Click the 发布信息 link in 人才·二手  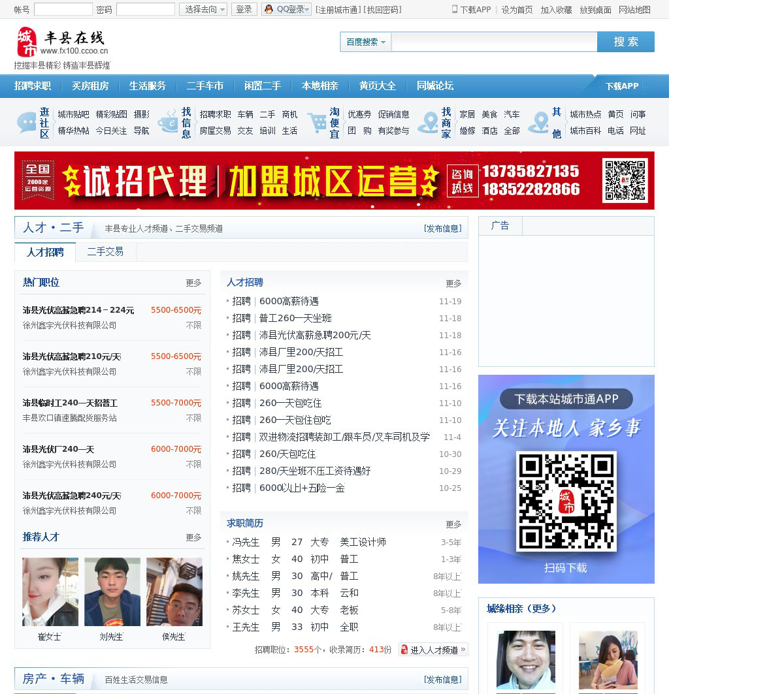[x=442, y=229]
